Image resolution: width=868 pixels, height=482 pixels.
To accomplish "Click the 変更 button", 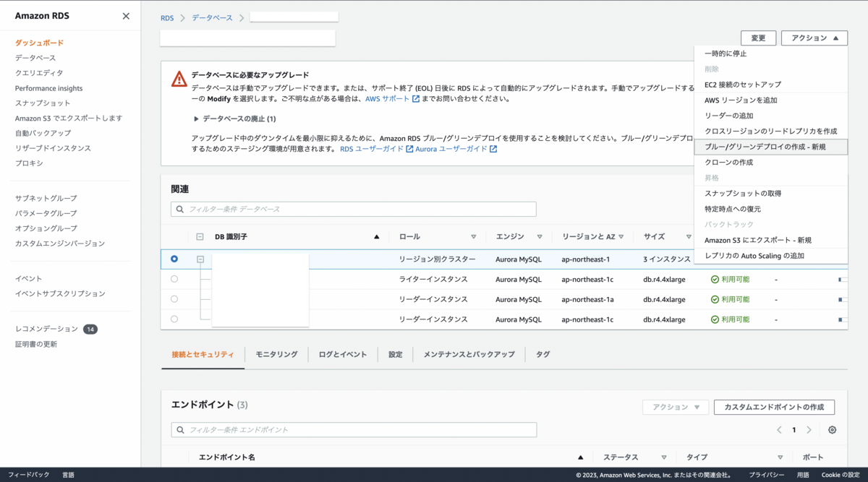I will pyautogui.click(x=758, y=38).
